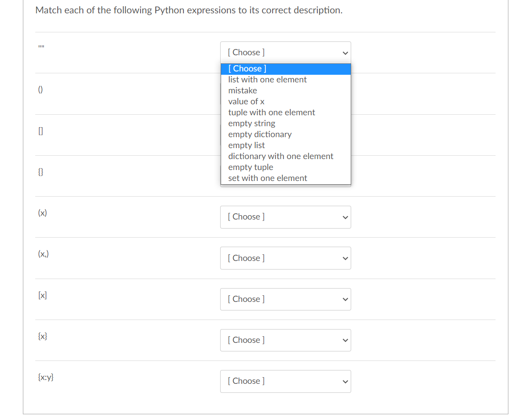Pick 'value of x' in dropdown list
Screen dimensions: 517x420
(246, 101)
